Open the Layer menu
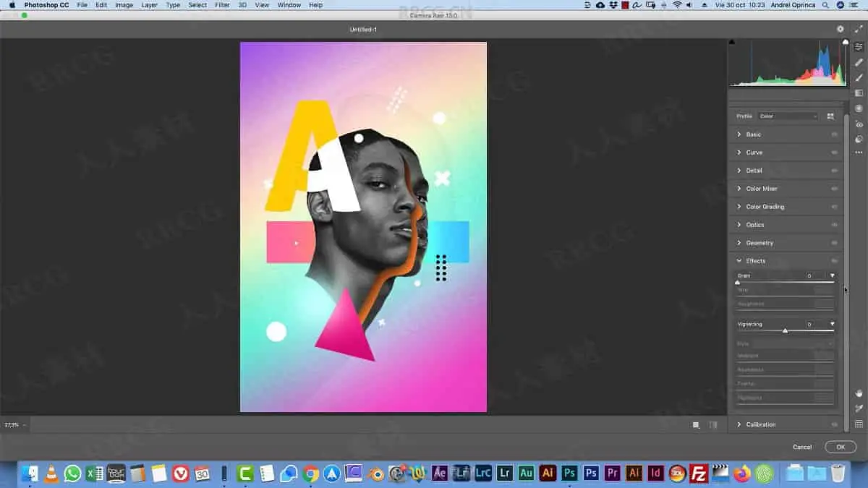The height and width of the screenshot is (488, 868). [x=150, y=5]
